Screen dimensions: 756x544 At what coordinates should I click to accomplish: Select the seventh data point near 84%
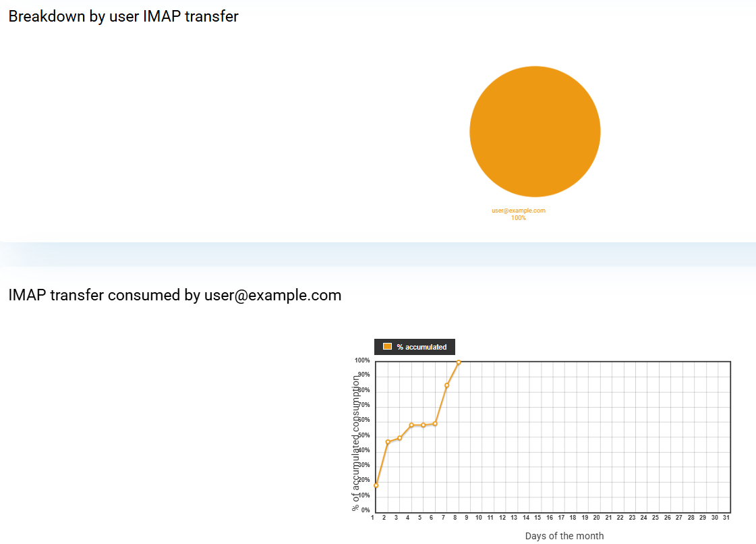[x=446, y=385]
